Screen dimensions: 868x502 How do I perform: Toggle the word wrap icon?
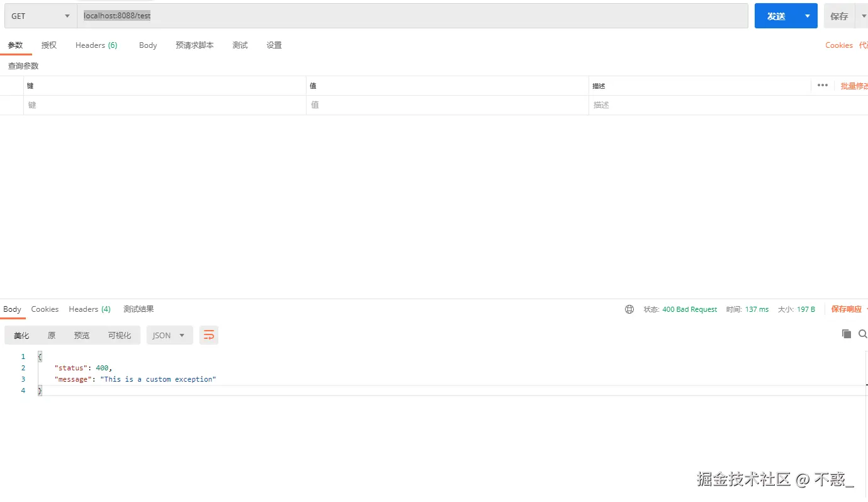click(209, 335)
